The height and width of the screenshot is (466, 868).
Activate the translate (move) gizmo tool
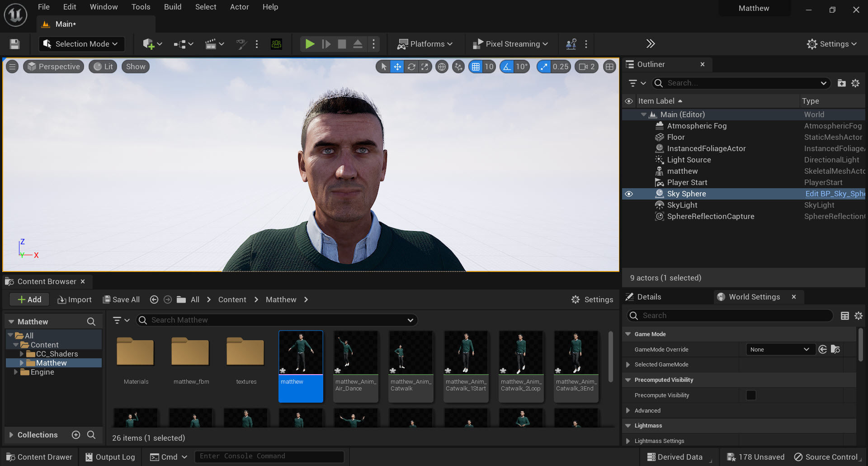coord(397,67)
